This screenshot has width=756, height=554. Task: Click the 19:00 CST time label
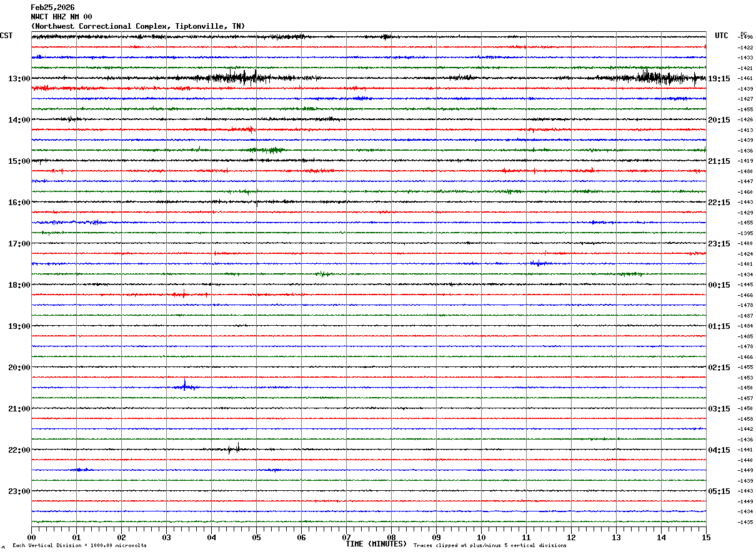pos(19,326)
